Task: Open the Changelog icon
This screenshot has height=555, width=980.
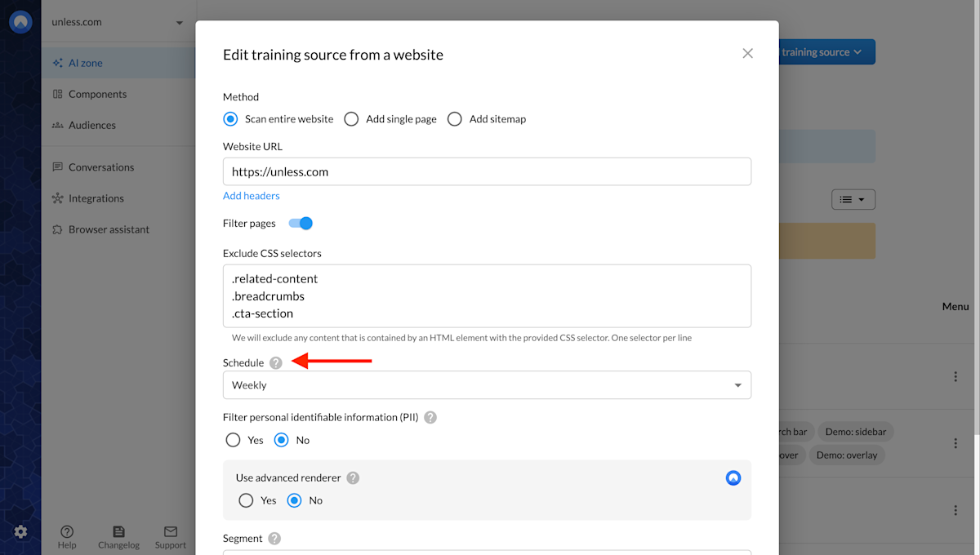Action: point(118,531)
